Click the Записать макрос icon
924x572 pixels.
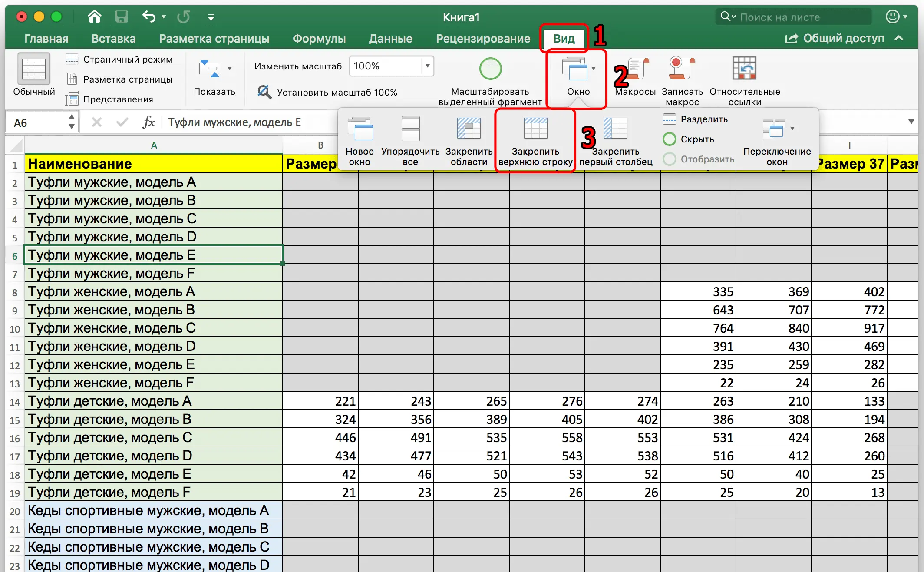pyautogui.click(x=682, y=69)
